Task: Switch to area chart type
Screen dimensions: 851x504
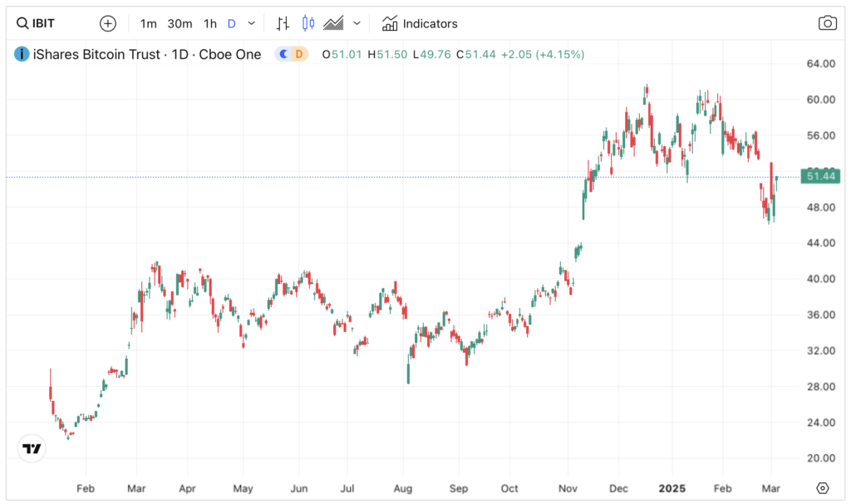Action: coord(333,23)
